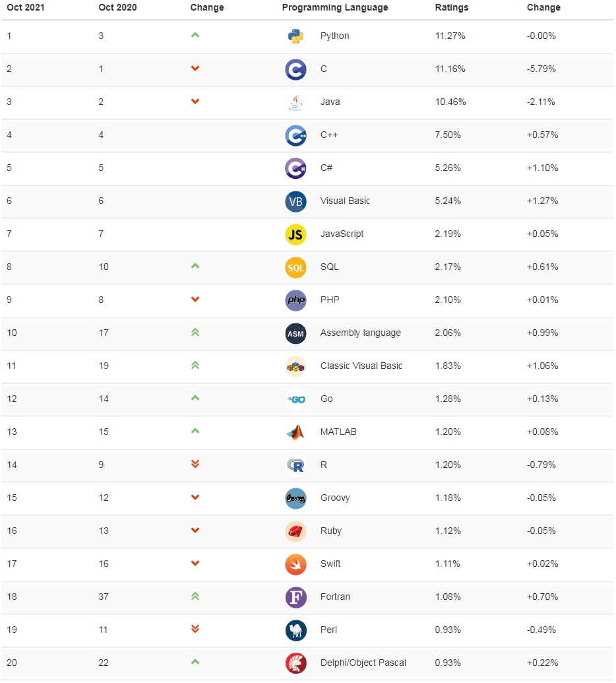616x683 pixels.
Task: Open the Visual Basic language name
Action: point(345,201)
